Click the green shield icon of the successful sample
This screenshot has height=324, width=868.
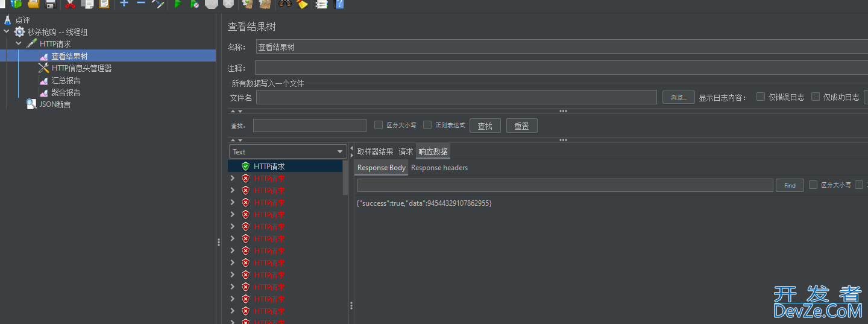click(245, 166)
